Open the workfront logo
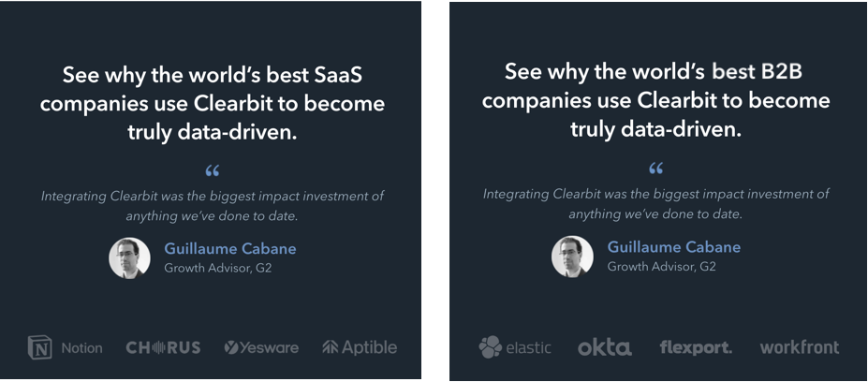This screenshot has width=868, height=382. coord(800,347)
